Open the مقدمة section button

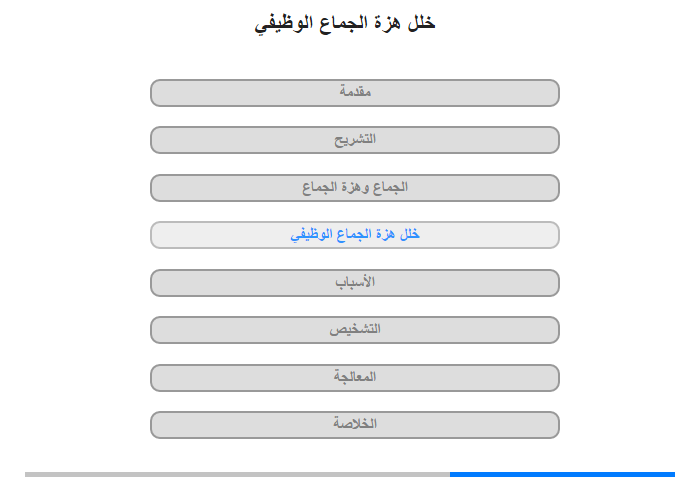pos(354,93)
